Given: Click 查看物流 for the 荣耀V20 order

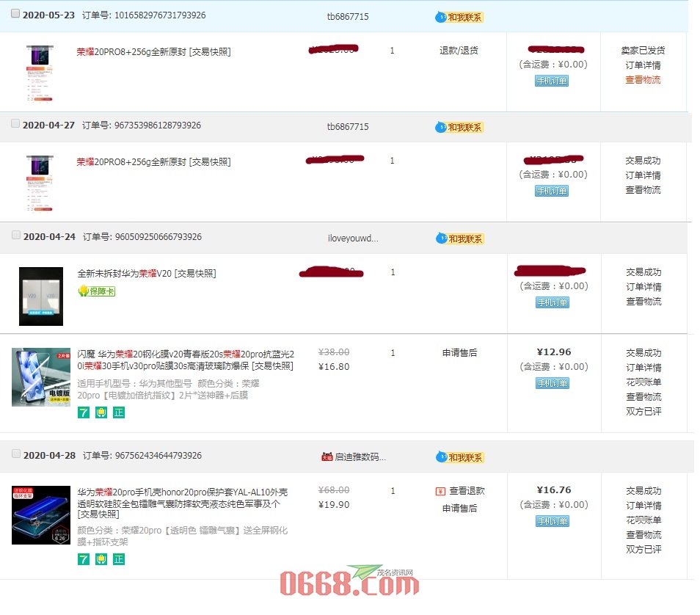Looking at the screenshot, I should [644, 302].
